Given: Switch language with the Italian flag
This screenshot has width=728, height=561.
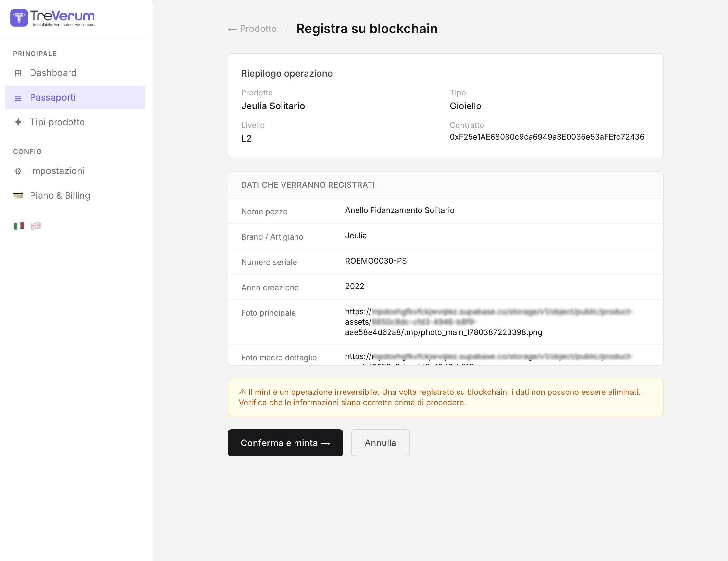Looking at the screenshot, I should pos(19,226).
